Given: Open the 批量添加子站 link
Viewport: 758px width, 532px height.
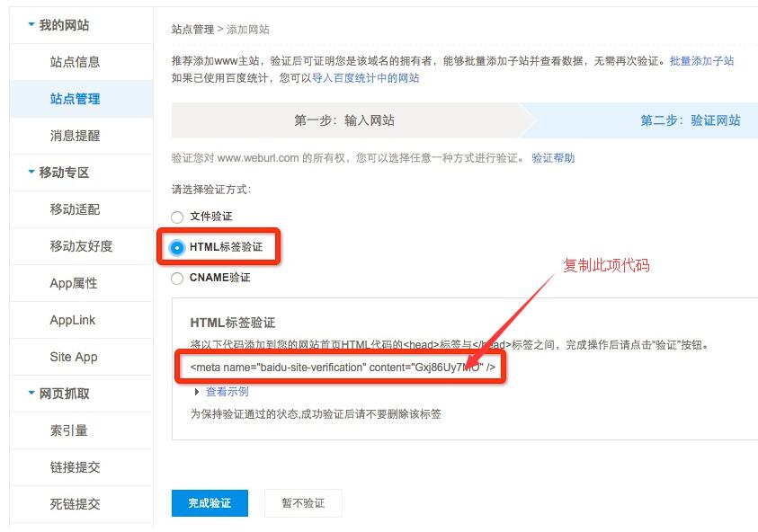Looking at the screenshot, I should (703, 61).
